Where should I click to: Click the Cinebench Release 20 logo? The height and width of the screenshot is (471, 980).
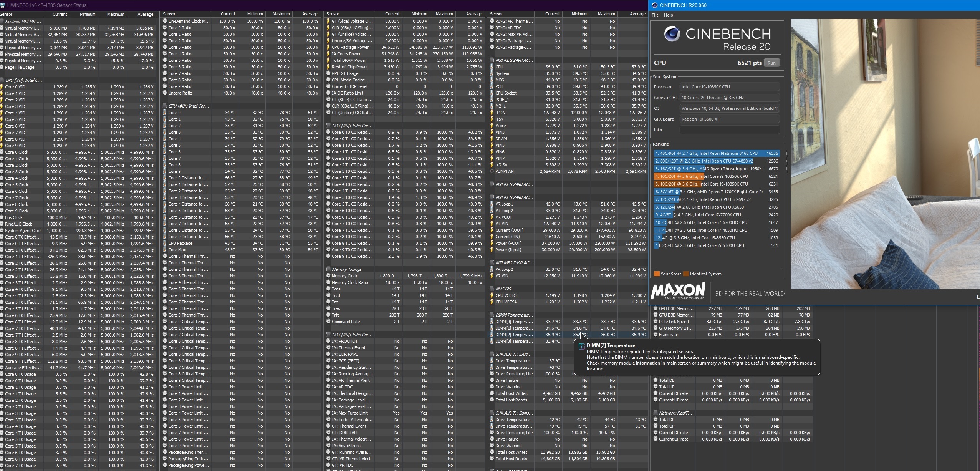717,38
